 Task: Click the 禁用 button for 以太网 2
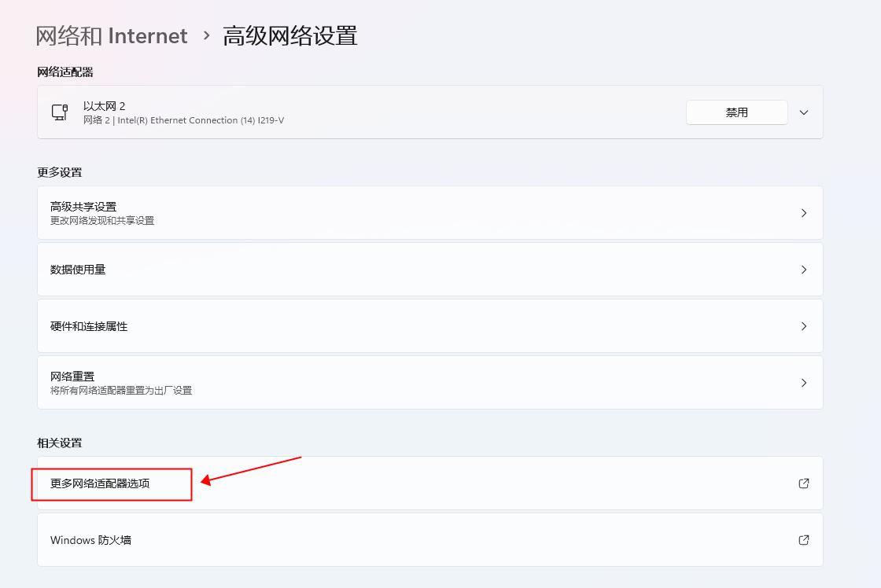click(x=736, y=112)
